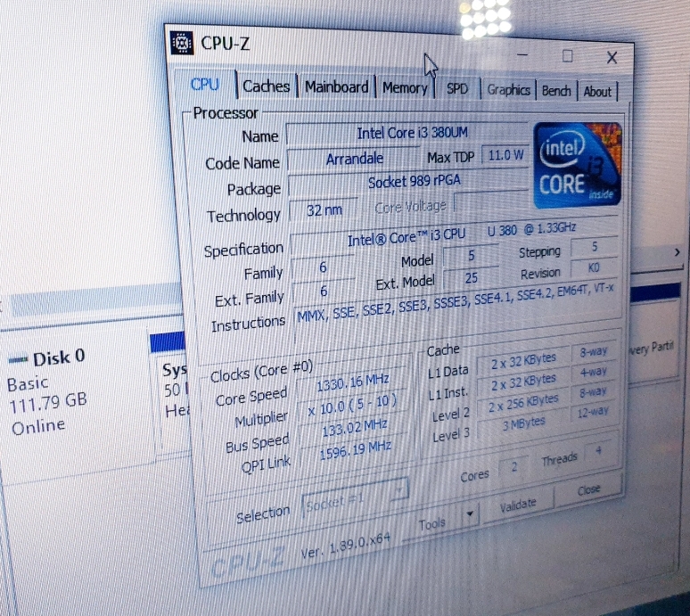Select the Memory tab
The width and height of the screenshot is (690, 616).
405,88
